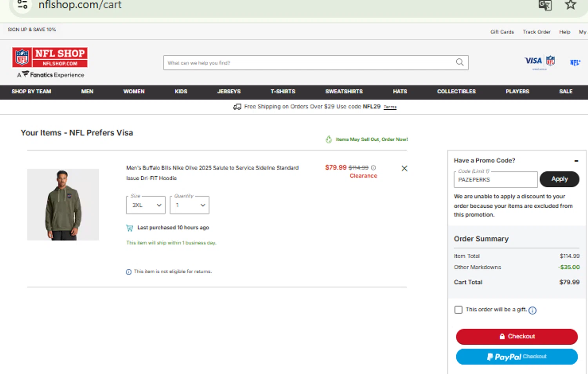This screenshot has height=374, width=588.
Task: Check the 'This order will be a gift' box
Action: tap(458, 310)
